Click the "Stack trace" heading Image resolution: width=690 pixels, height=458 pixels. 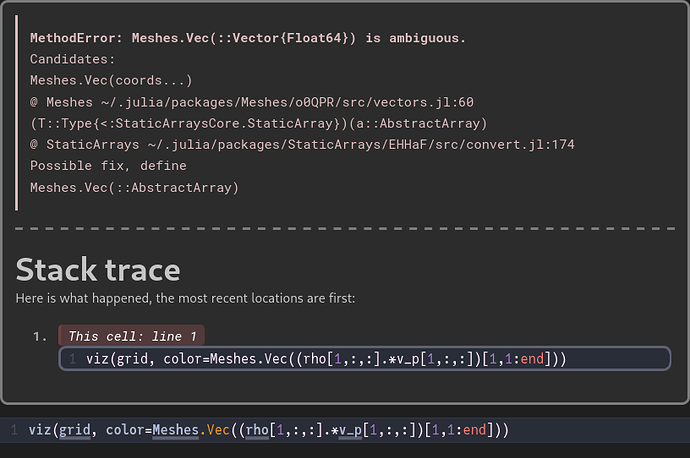click(98, 269)
